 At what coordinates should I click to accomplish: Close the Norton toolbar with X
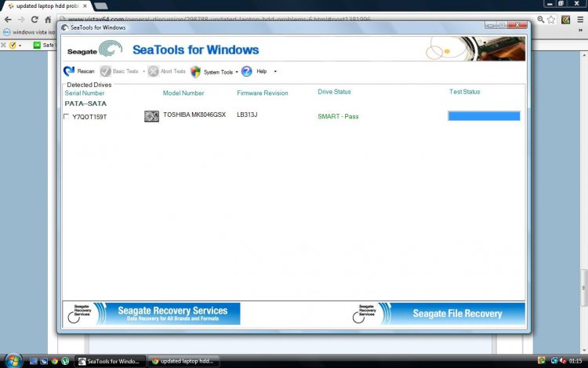coord(3,45)
